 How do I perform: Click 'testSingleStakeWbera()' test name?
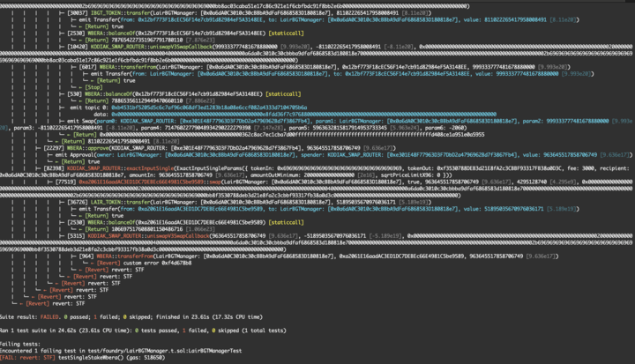[91, 358]
